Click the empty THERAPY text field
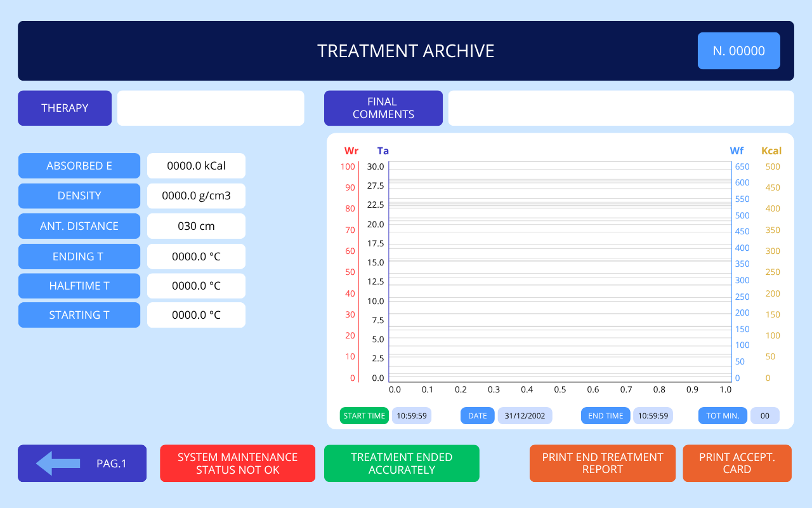 (x=211, y=108)
